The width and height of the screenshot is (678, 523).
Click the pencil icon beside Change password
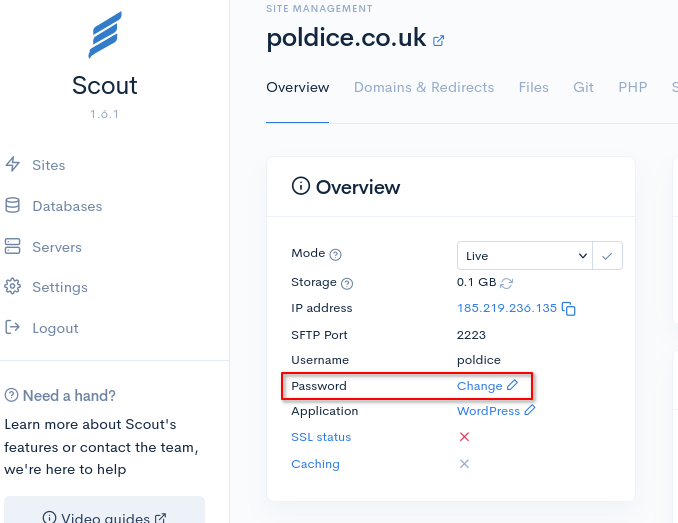point(513,385)
